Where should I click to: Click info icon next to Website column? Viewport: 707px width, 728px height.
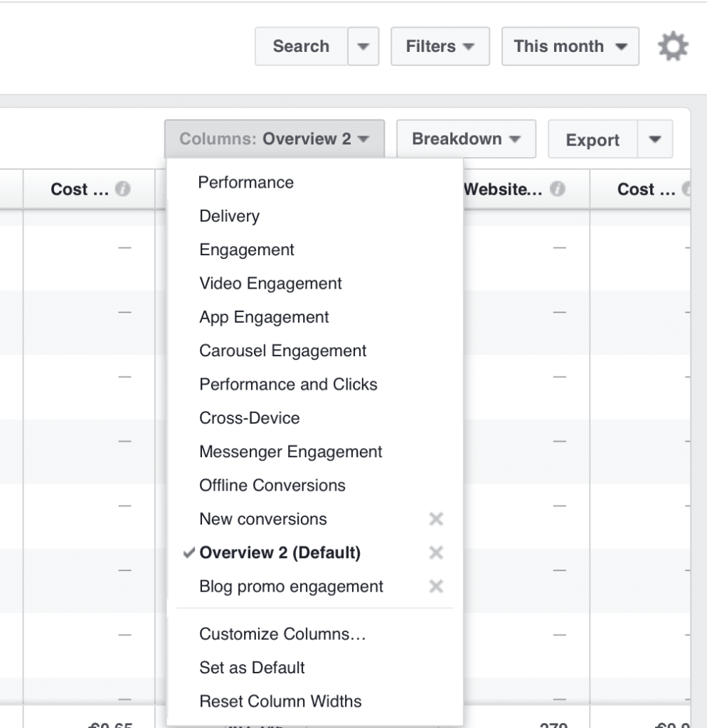(558, 190)
